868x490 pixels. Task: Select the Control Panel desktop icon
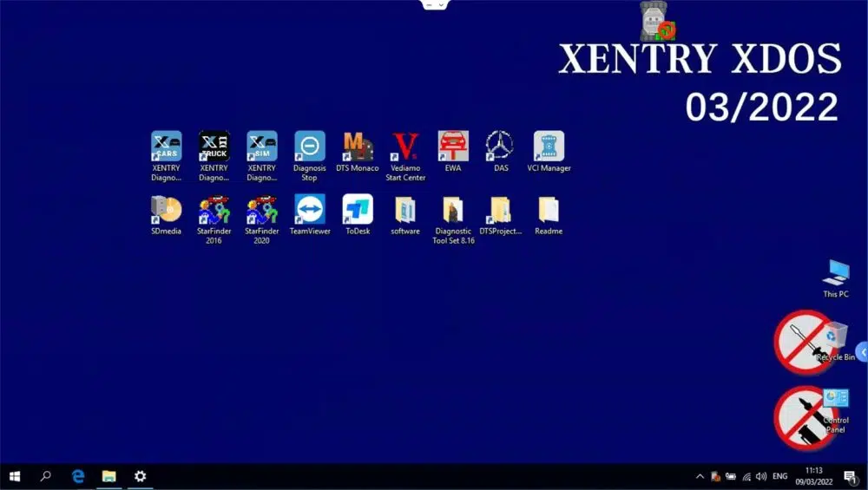coord(835,410)
